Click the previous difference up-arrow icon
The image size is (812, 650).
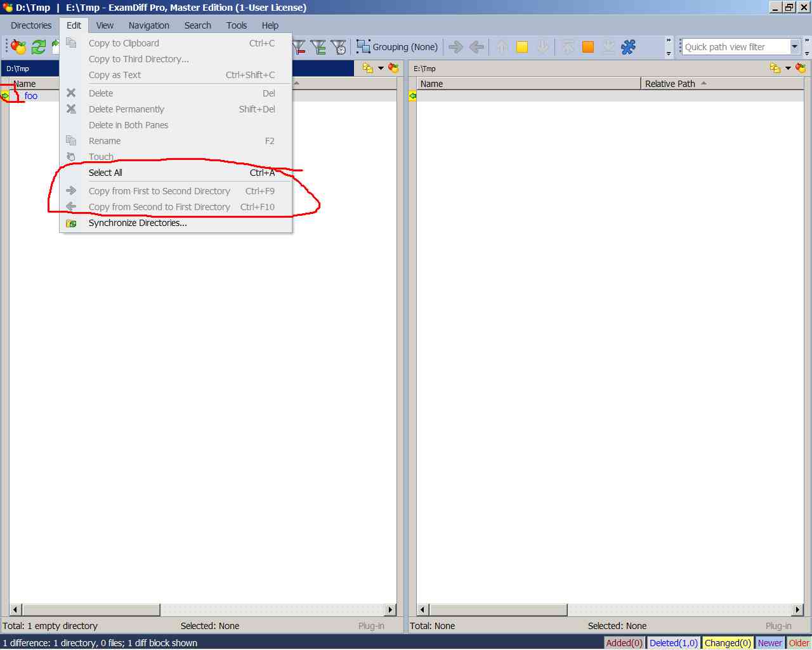click(502, 47)
